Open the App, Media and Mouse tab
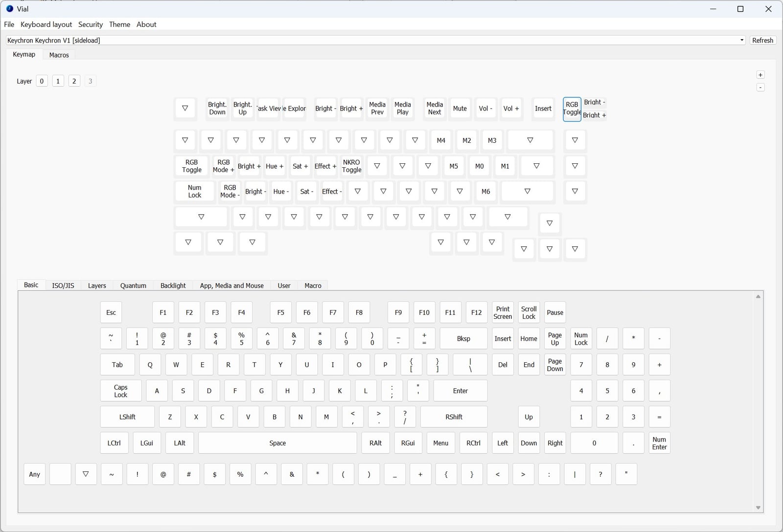 (232, 286)
